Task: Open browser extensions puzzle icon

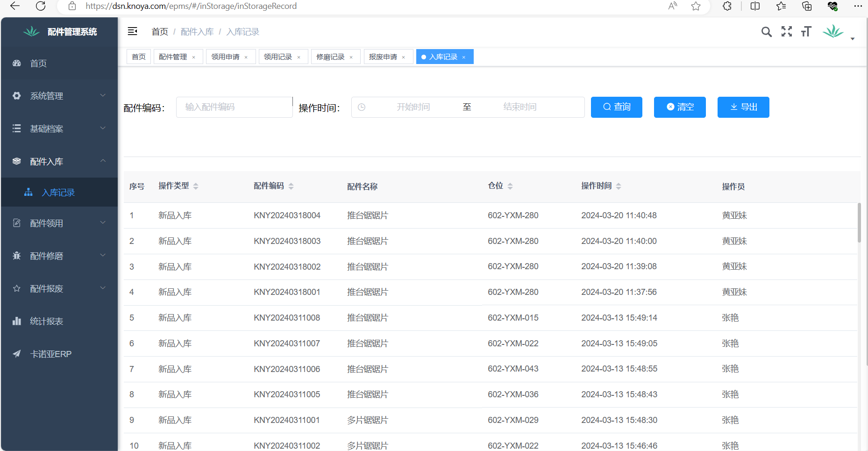Action: pyautogui.click(x=727, y=6)
